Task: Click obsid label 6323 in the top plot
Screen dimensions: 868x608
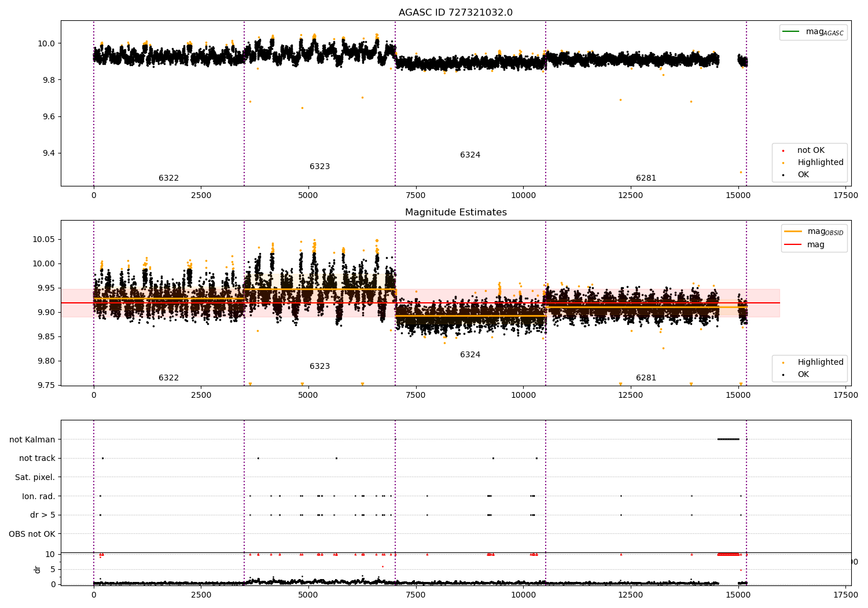Action: (319, 167)
